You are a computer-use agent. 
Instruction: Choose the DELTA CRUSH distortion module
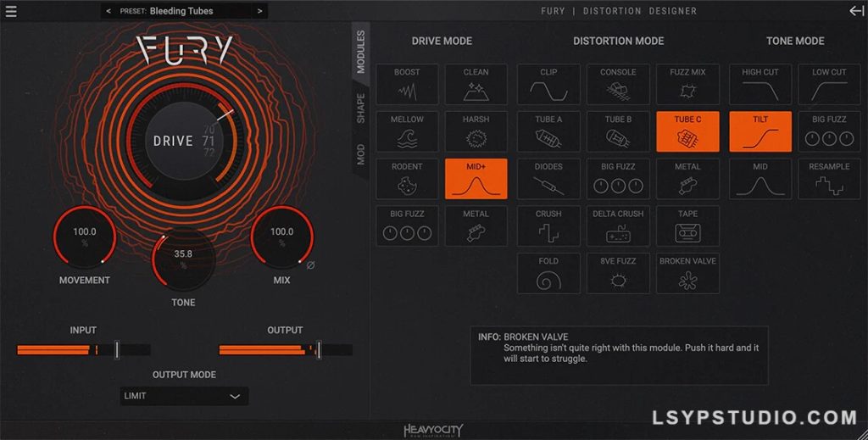[618, 226]
